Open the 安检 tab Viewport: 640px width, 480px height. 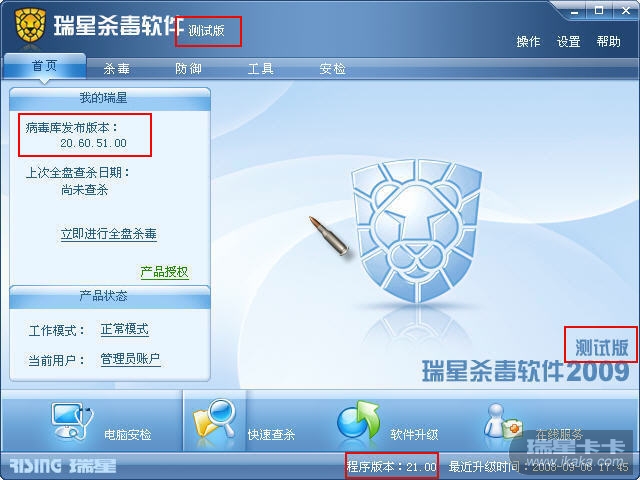(332, 69)
